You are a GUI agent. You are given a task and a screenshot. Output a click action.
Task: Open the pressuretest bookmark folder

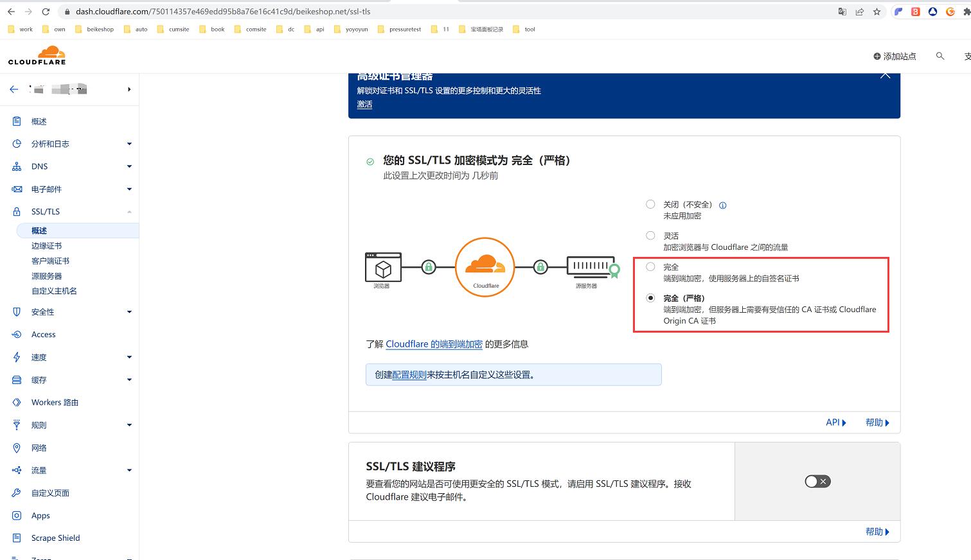click(x=399, y=29)
